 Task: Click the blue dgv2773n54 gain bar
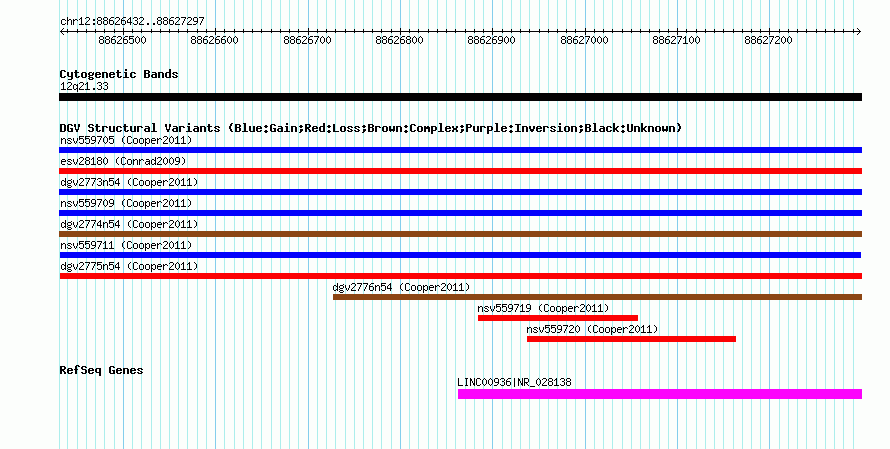pos(460,192)
